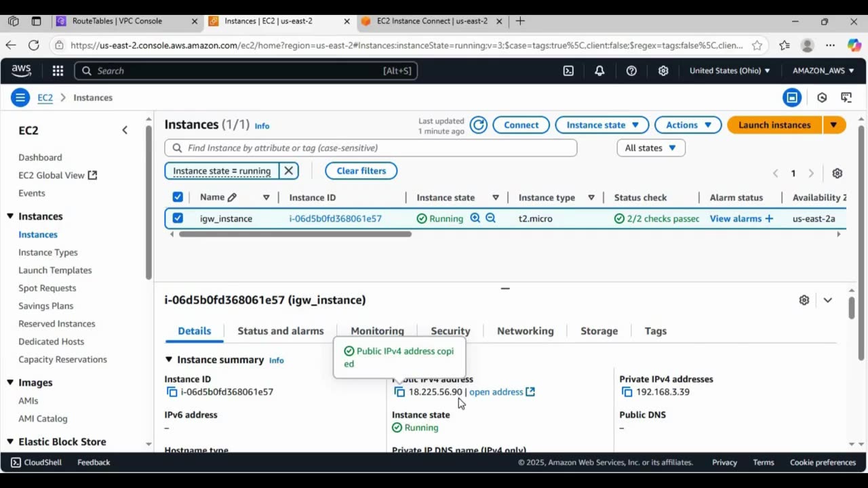
Task: Open browser Copilot icon
Action: tap(854, 45)
